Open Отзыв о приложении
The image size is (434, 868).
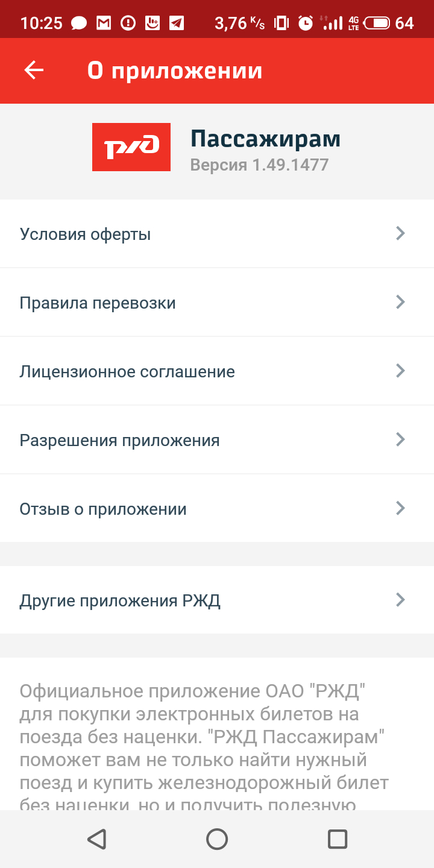click(103, 509)
